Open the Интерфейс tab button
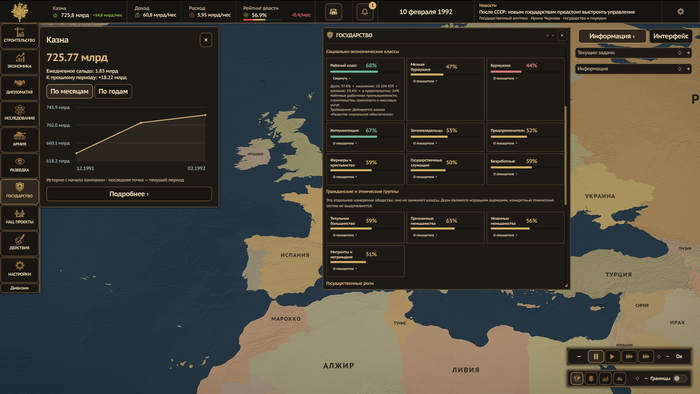 click(671, 36)
